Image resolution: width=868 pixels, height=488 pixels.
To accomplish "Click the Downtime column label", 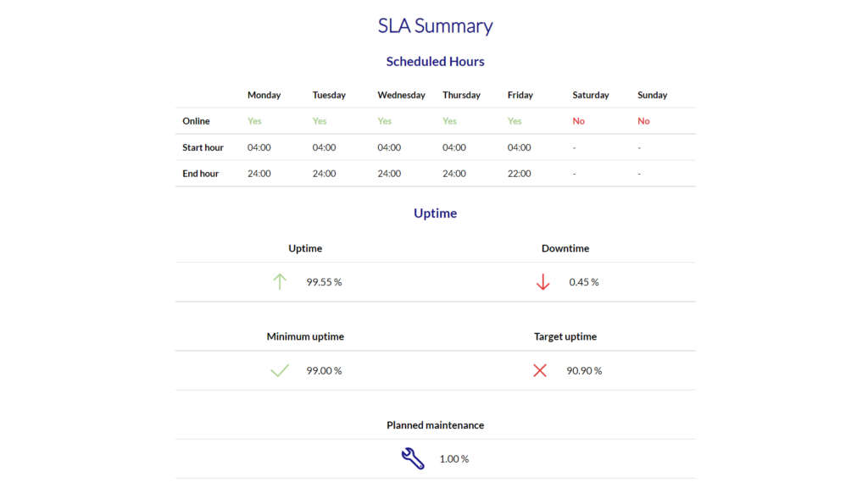I will tap(565, 248).
